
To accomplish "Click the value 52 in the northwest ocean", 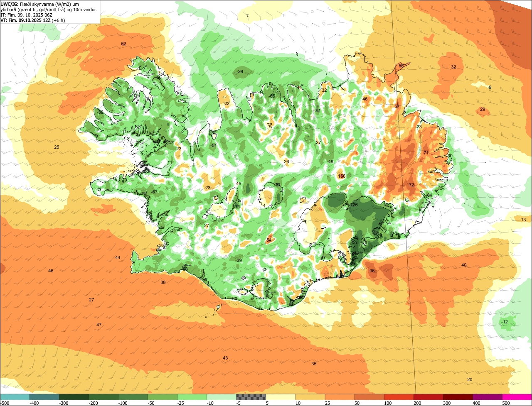I will coord(123,44).
